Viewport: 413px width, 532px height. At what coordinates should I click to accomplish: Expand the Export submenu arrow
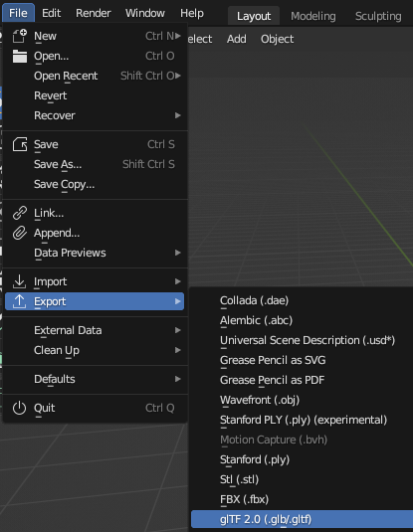pos(177,301)
